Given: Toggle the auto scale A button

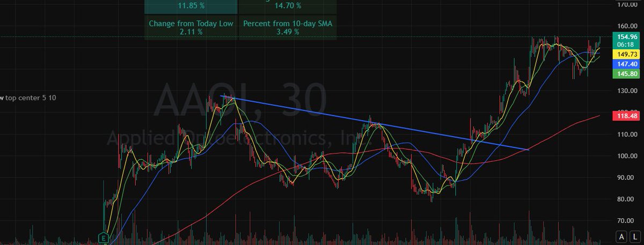Looking at the screenshot, I should click(x=621, y=236).
